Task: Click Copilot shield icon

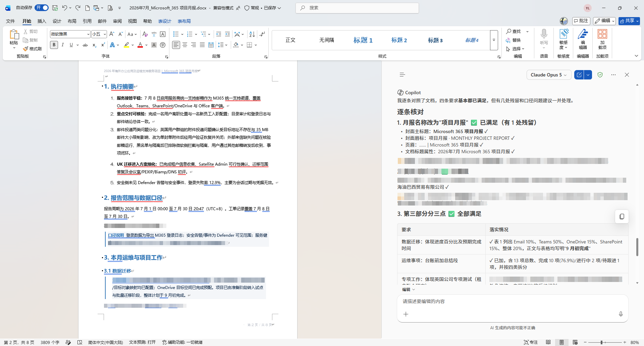Action: pyautogui.click(x=600, y=75)
